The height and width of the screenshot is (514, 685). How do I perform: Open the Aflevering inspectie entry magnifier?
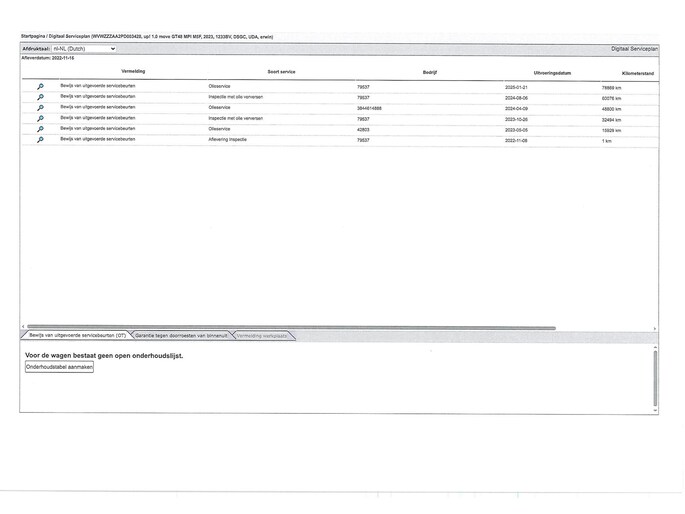[40, 140]
